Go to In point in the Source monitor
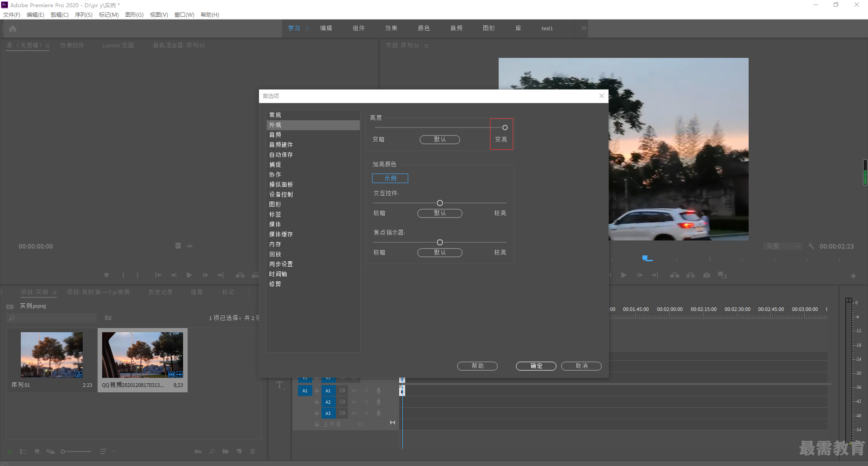Image resolution: width=868 pixels, height=466 pixels. tap(158, 275)
